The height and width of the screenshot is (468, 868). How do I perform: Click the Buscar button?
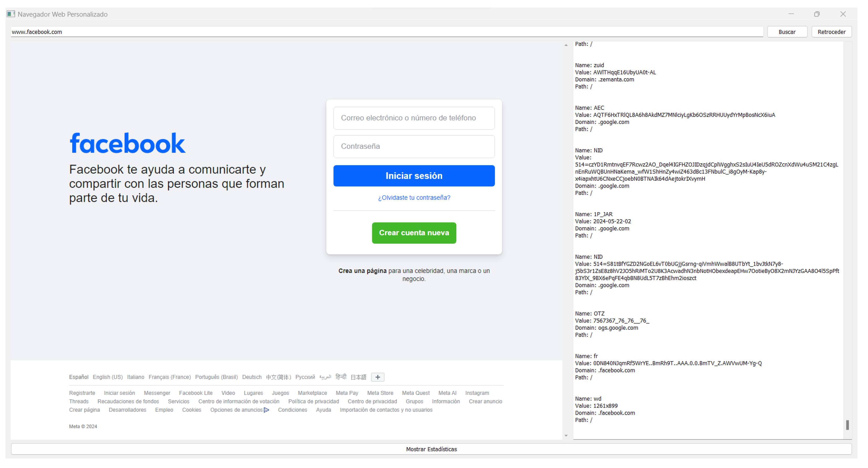click(x=787, y=32)
